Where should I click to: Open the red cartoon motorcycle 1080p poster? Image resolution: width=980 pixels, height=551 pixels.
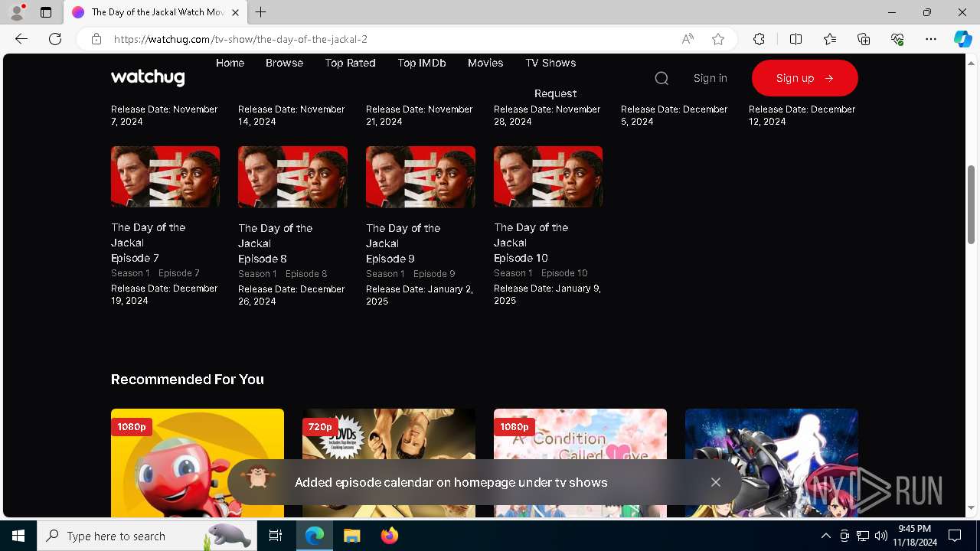(x=198, y=463)
